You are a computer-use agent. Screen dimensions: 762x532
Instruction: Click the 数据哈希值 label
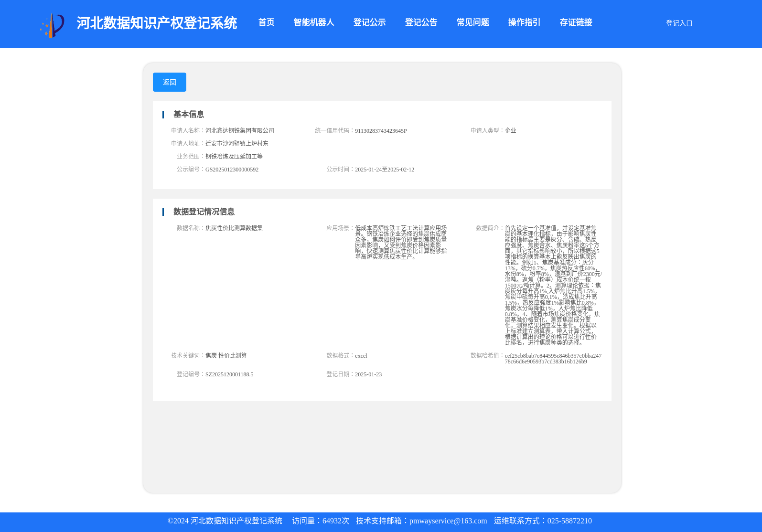[x=487, y=355]
